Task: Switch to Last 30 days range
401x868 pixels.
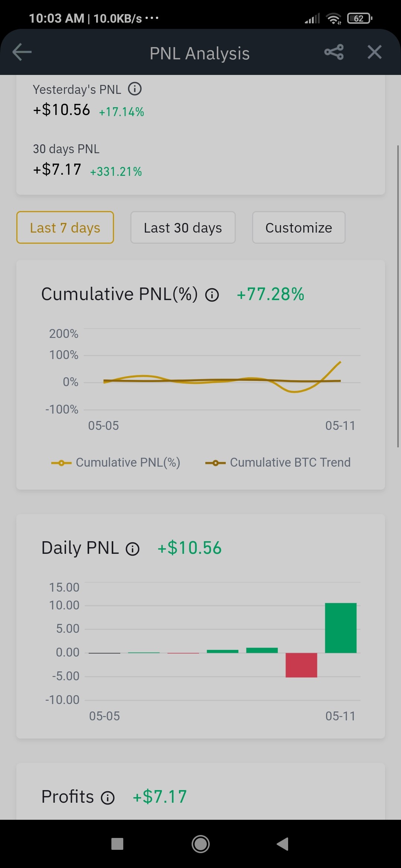Action: [183, 227]
